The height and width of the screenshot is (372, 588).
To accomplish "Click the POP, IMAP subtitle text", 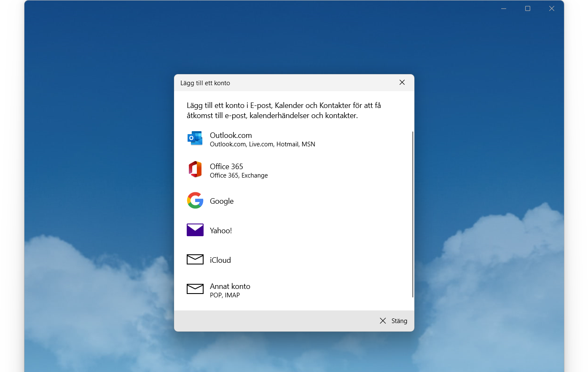I will (x=225, y=295).
